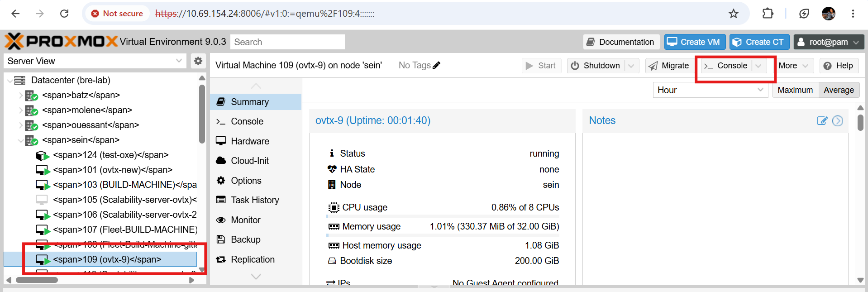Expand the molene node in tree

[x=20, y=110]
